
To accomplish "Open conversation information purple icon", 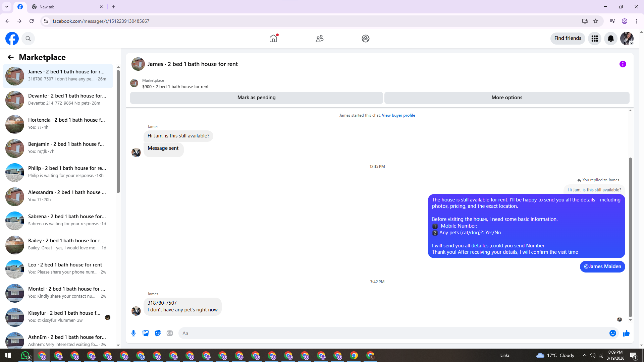I will coord(623,64).
